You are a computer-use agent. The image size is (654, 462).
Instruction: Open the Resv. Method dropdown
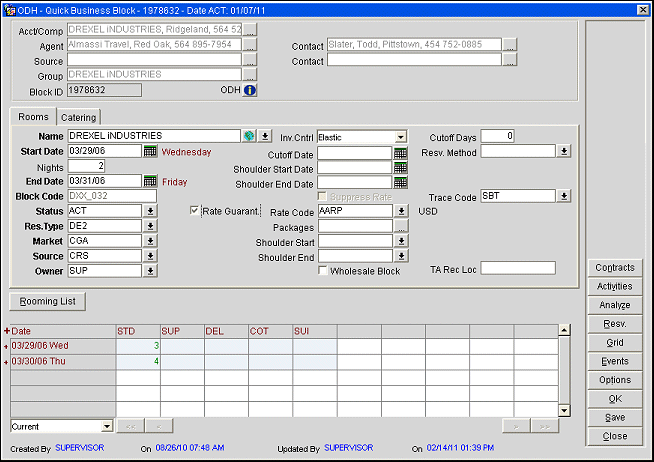tap(564, 152)
